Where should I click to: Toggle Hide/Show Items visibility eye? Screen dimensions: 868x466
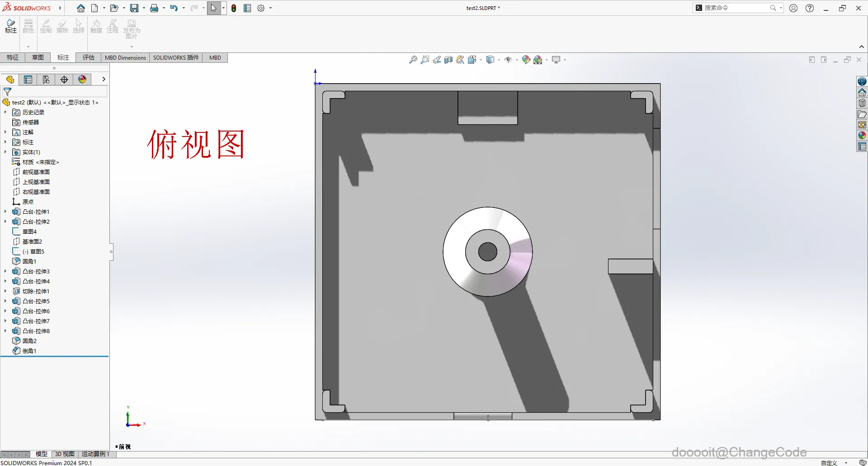(508, 59)
